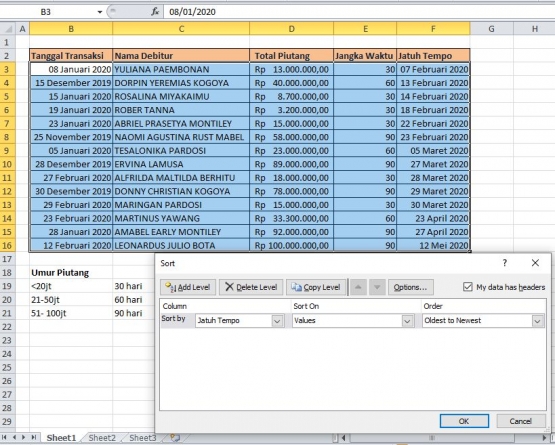
Task: Open the Options... button in Sort dialog
Action: [x=411, y=287]
